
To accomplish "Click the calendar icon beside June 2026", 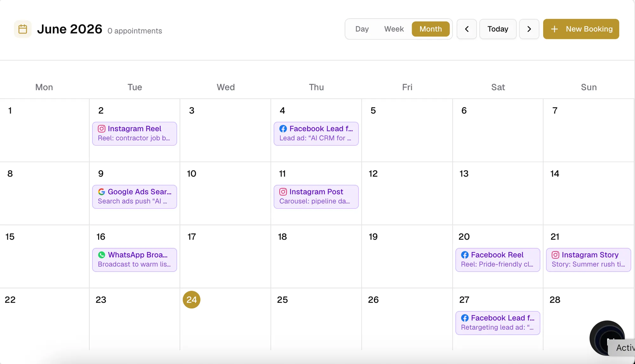I will click(x=23, y=29).
